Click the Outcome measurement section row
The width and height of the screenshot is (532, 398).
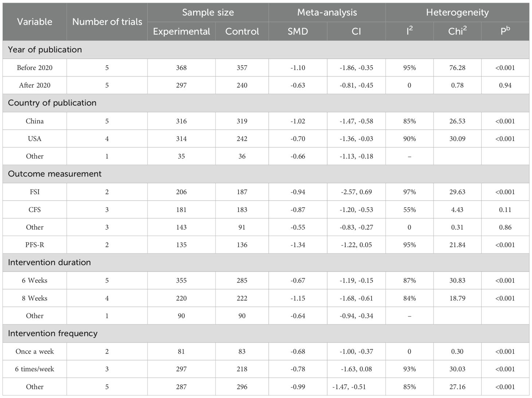coord(55,174)
